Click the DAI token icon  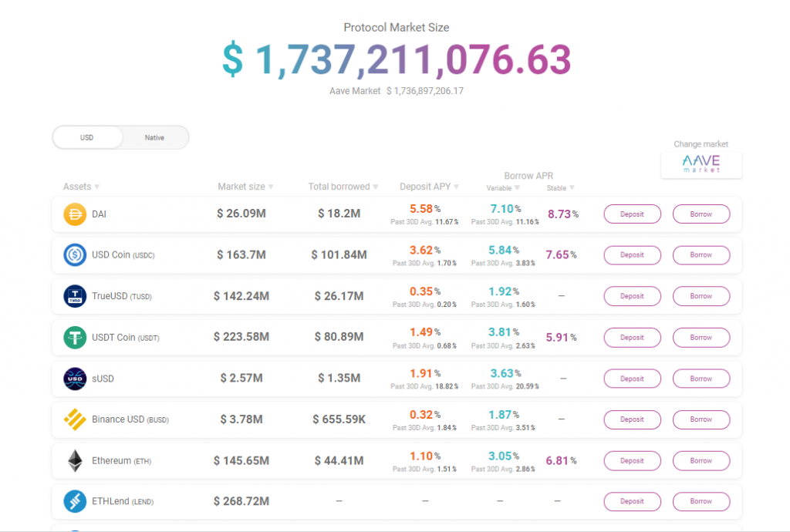[x=73, y=214]
